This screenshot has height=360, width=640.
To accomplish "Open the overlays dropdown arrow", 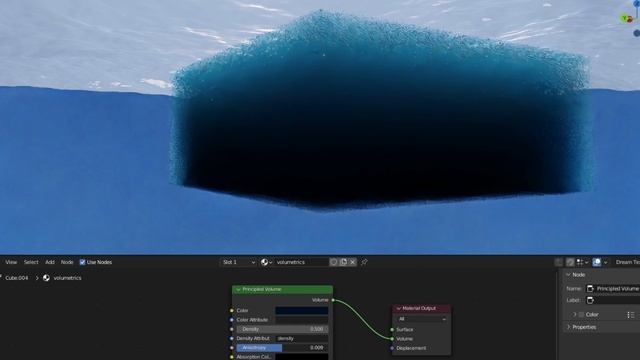I will click(605, 262).
